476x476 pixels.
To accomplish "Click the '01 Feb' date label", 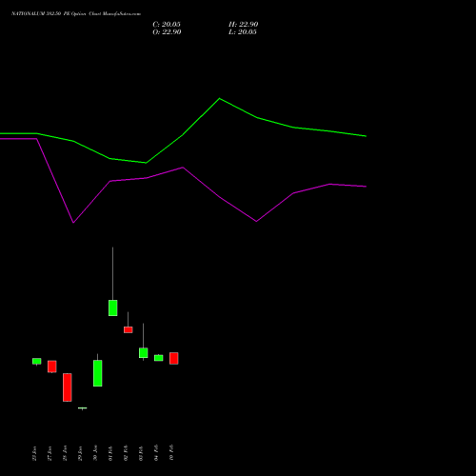I will tap(110, 453).
